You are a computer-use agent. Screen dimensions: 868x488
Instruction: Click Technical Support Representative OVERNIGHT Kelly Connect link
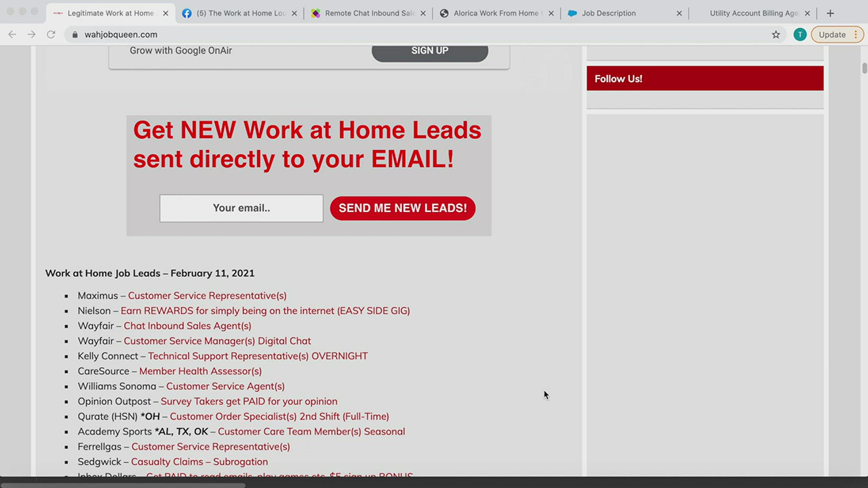click(258, 356)
